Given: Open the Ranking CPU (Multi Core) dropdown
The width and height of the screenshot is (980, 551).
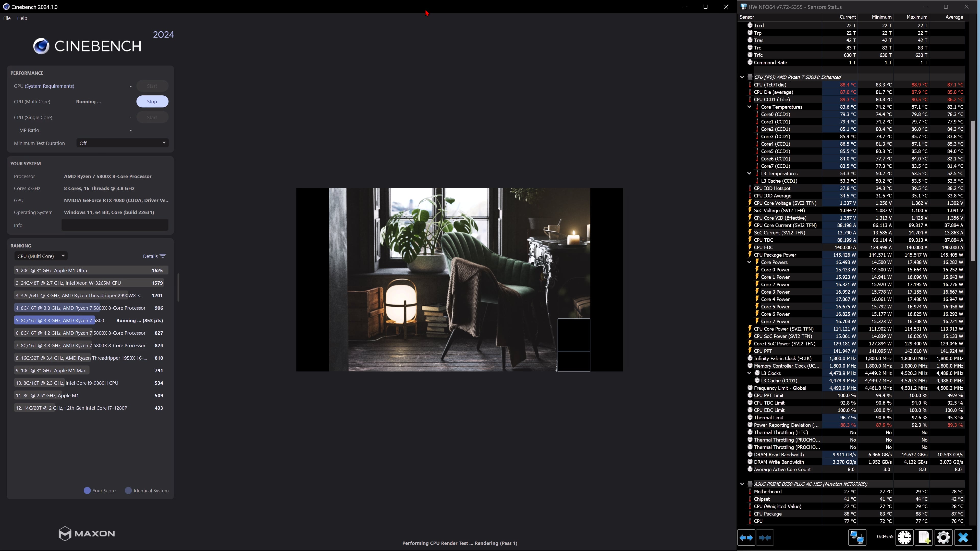Looking at the screenshot, I should click(41, 256).
